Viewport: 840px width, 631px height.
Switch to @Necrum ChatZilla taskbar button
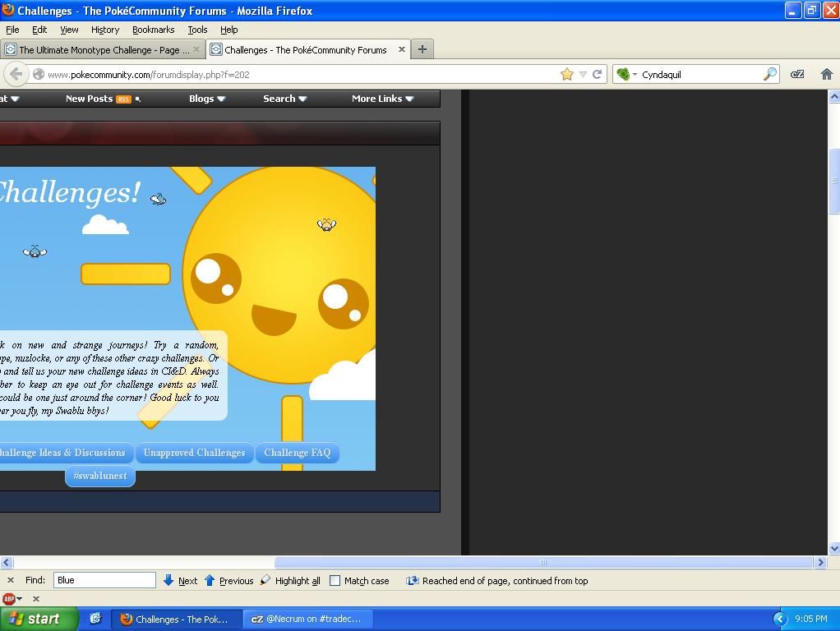point(307,619)
